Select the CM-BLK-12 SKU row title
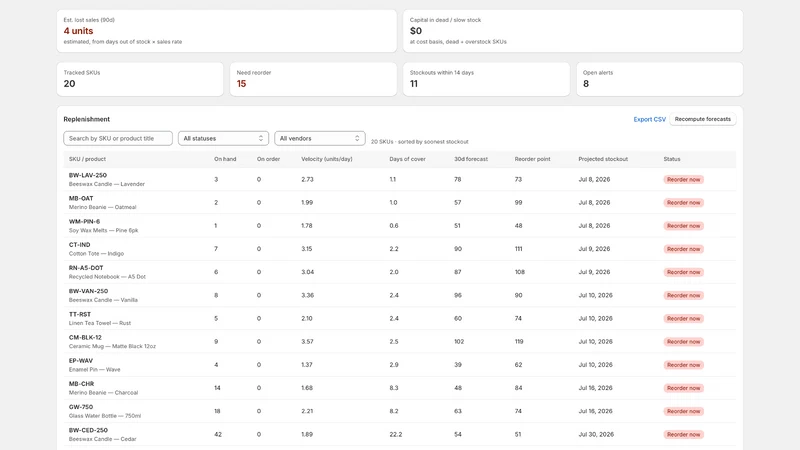 click(x=85, y=337)
